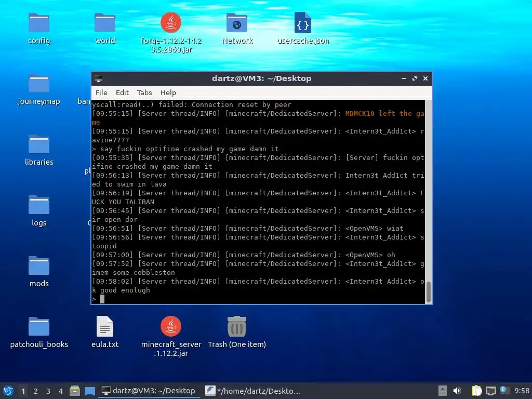This screenshot has width=532, height=399.
Task: Select the forge-1.12.2 jar file icon
Action: coord(170,23)
